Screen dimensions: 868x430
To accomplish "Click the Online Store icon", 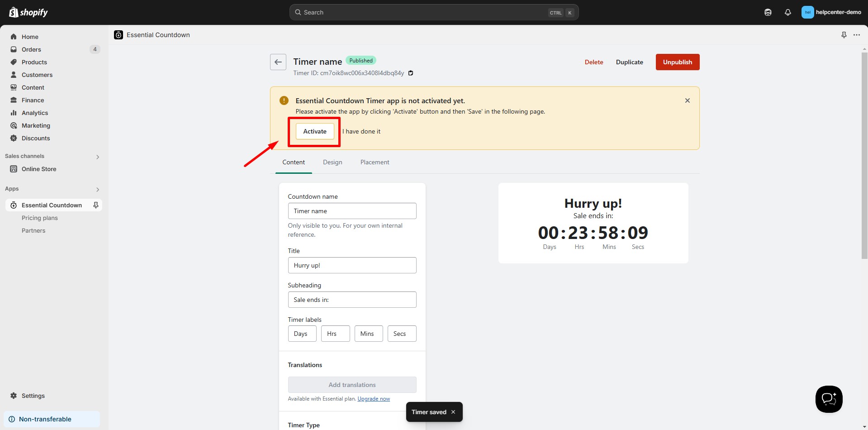I will point(14,169).
